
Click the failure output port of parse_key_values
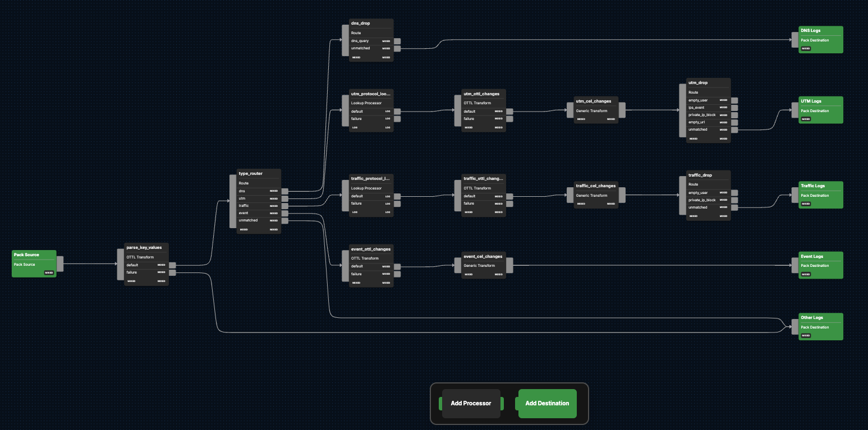(172, 273)
